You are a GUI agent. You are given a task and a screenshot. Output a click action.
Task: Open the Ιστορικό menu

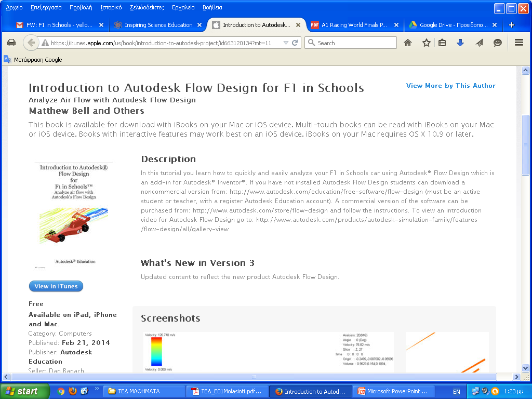point(111,7)
